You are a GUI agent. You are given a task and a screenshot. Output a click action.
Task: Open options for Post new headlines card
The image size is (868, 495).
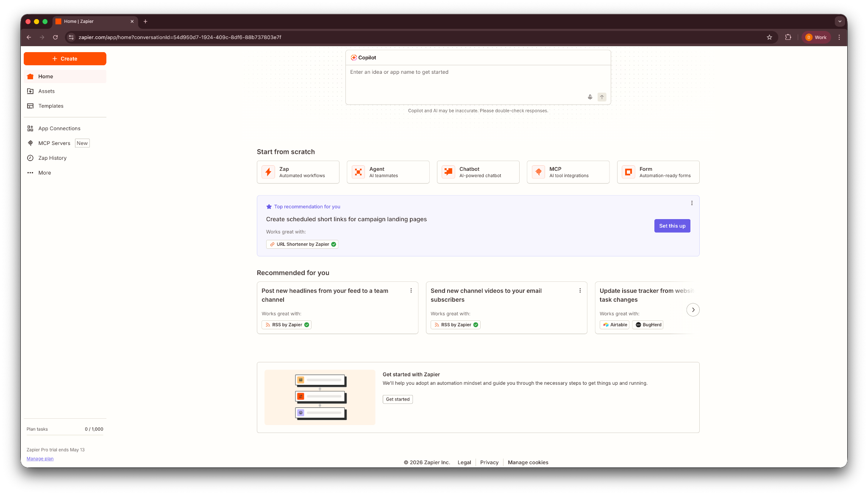(411, 291)
